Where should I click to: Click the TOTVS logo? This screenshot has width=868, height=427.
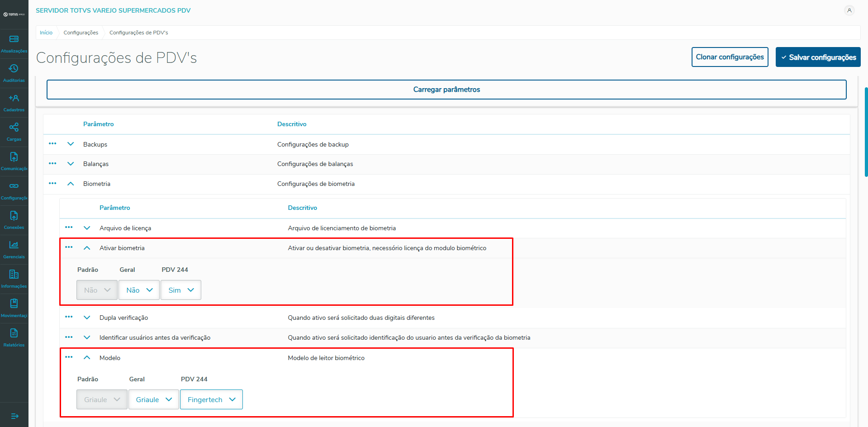[x=14, y=14]
